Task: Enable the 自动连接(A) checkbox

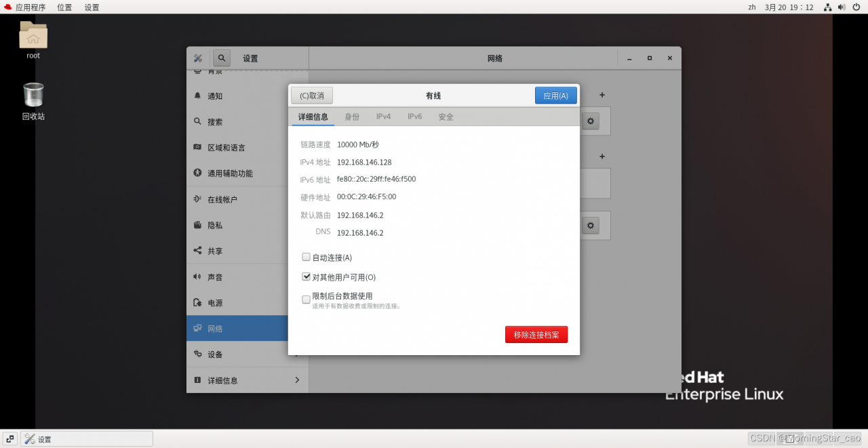Action: (306, 257)
